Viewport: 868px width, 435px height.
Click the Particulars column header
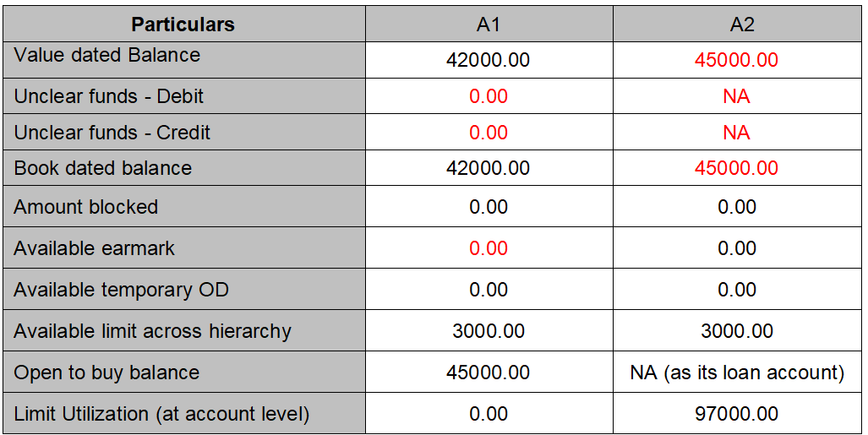[x=183, y=24]
